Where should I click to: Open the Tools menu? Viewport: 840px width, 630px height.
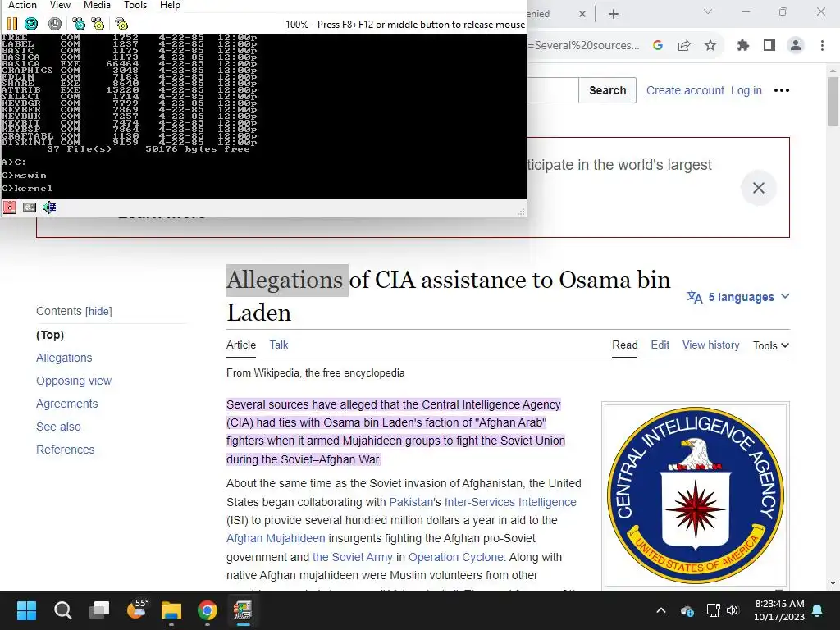135,5
